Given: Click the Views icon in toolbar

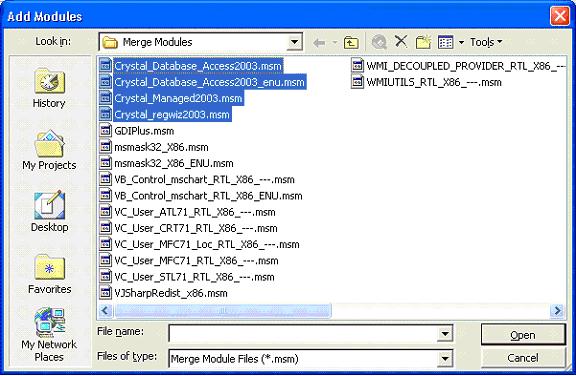Looking at the screenshot, I should tap(446, 42).
